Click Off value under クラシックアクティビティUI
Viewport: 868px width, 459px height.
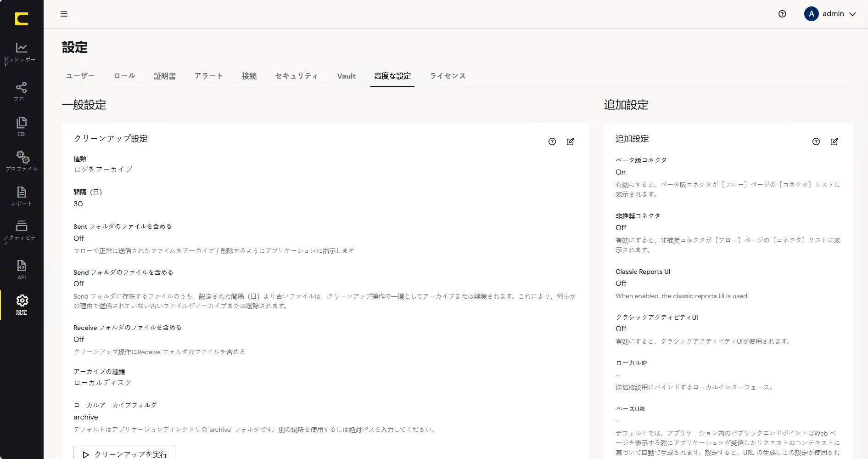coord(621,329)
